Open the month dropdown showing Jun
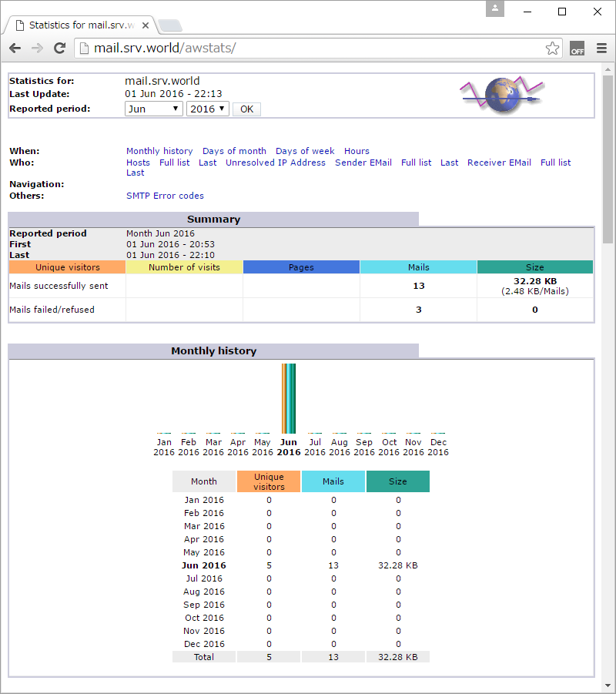The image size is (616, 694). 153,109
